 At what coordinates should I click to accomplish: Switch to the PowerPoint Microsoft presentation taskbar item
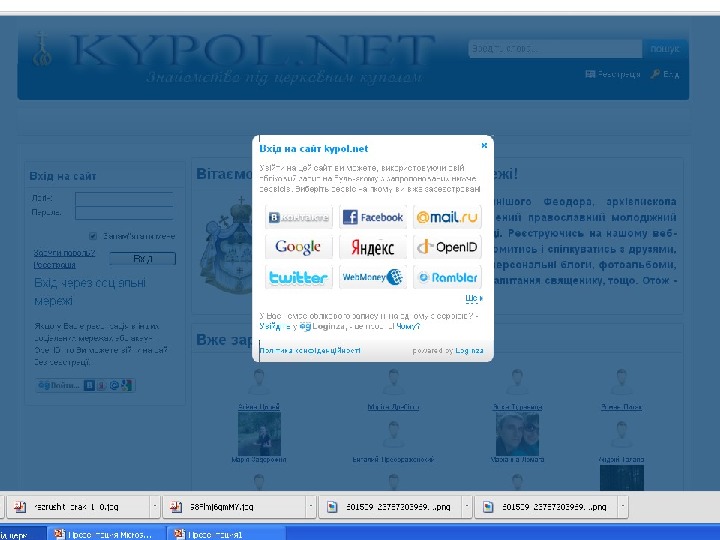tap(106, 534)
